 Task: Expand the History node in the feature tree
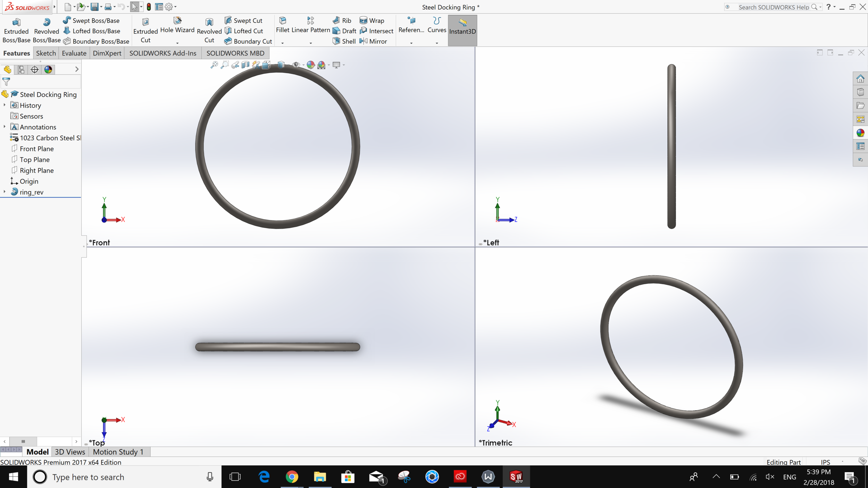pyautogui.click(x=4, y=105)
